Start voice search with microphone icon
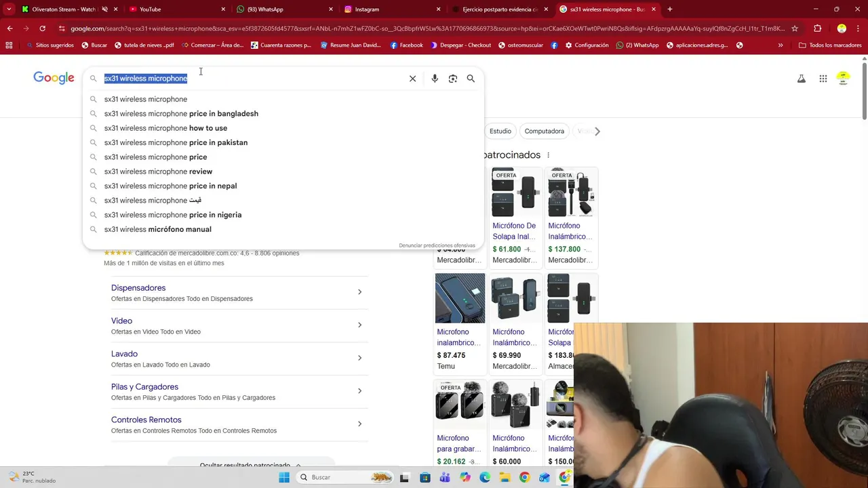The height and width of the screenshot is (488, 868). click(435, 79)
